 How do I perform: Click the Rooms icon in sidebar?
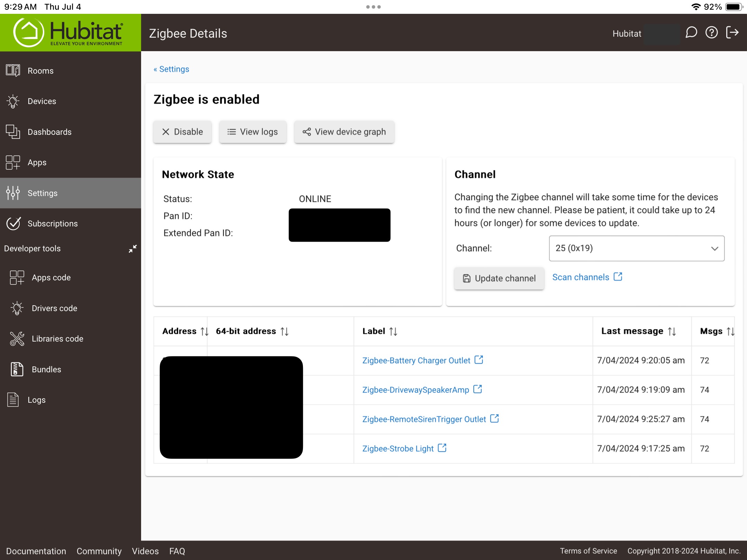[13, 71]
